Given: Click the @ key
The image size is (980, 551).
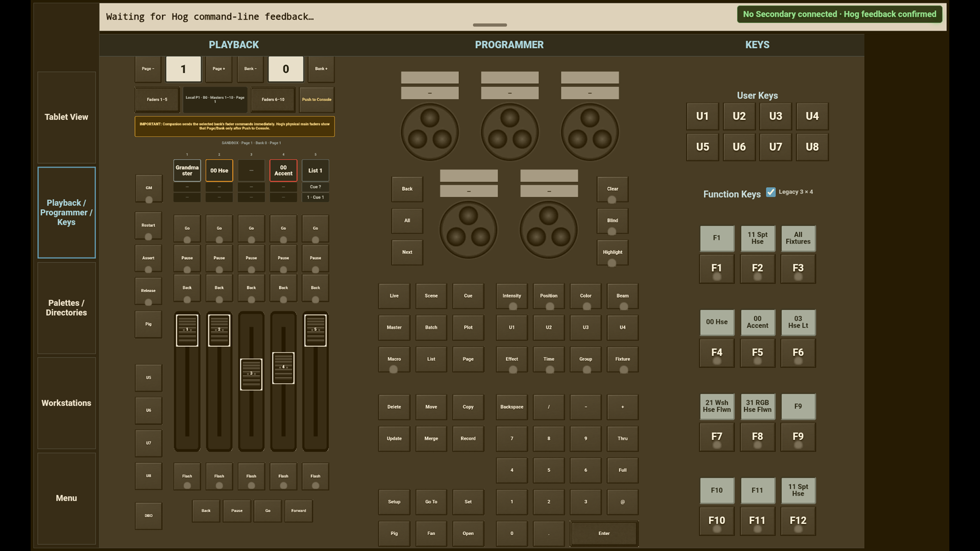Looking at the screenshot, I should click(x=623, y=502).
